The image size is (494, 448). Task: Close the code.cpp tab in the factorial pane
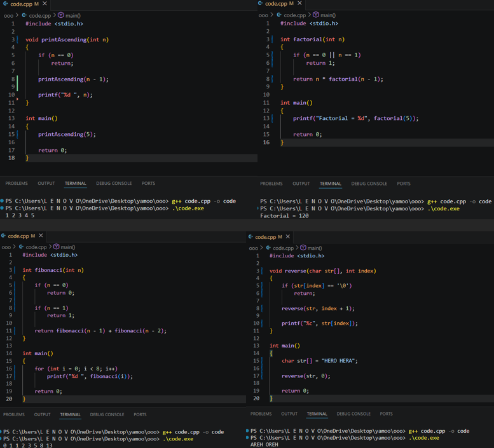(299, 3)
